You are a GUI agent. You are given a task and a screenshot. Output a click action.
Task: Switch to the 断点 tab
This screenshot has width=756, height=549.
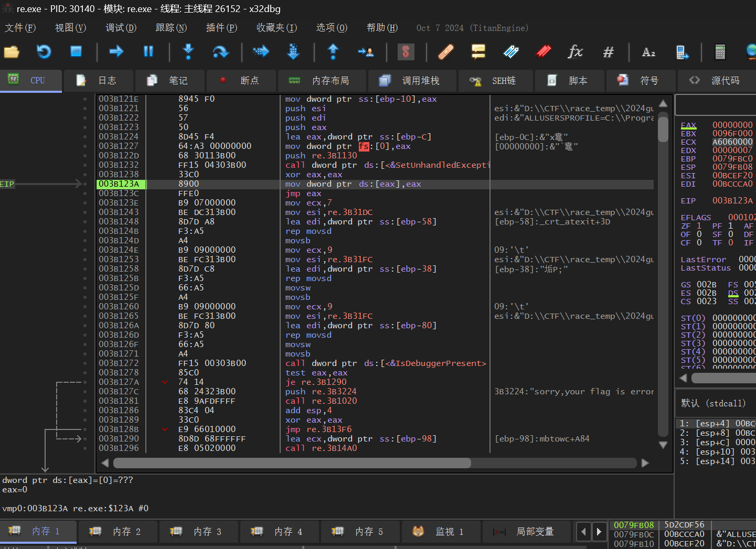pos(240,80)
